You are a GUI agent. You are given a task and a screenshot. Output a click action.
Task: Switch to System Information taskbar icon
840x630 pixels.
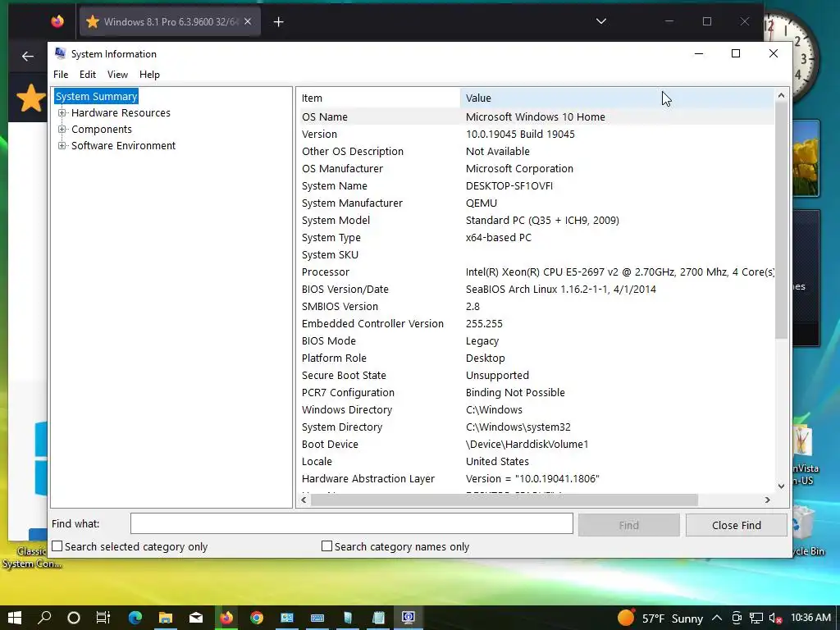(x=409, y=618)
